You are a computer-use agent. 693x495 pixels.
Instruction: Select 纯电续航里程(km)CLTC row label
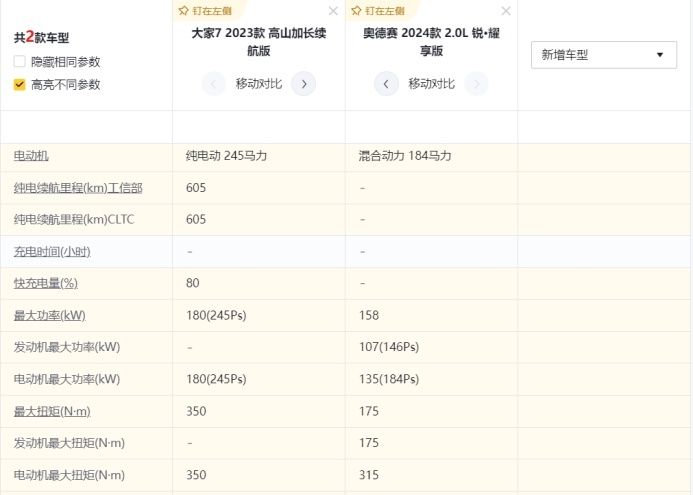click(74, 219)
